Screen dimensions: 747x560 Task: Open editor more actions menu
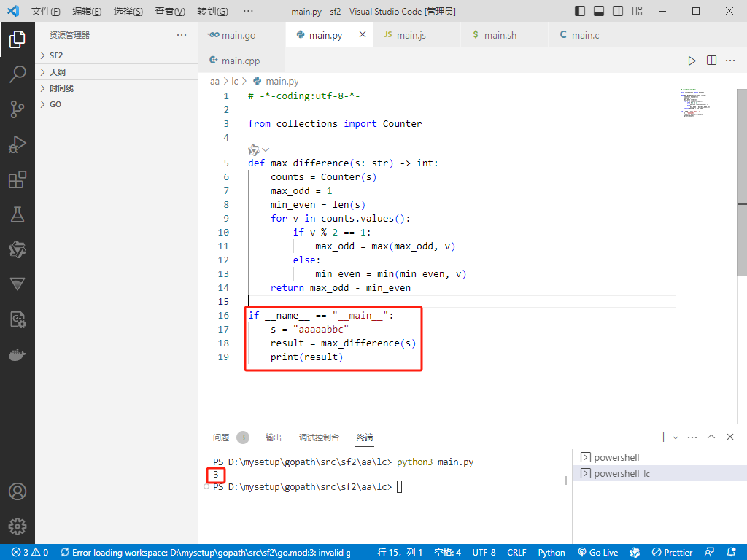(730, 61)
